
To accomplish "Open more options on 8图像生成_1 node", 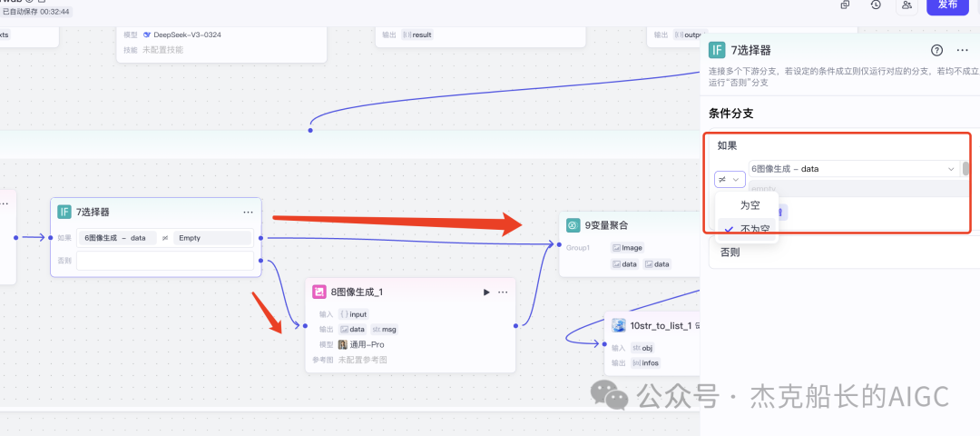I will pos(503,292).
